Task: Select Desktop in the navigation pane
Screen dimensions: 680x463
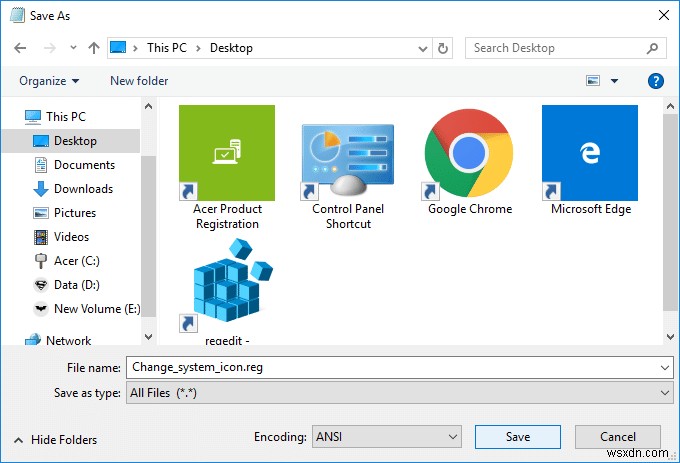Action: (x=71, y=141)
